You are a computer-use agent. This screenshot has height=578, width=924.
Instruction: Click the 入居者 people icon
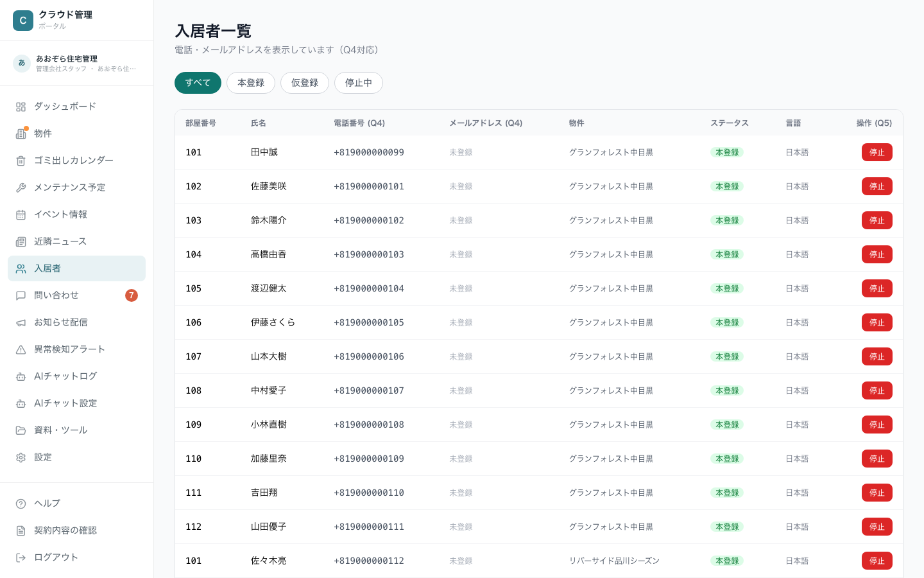click(21, 268)
